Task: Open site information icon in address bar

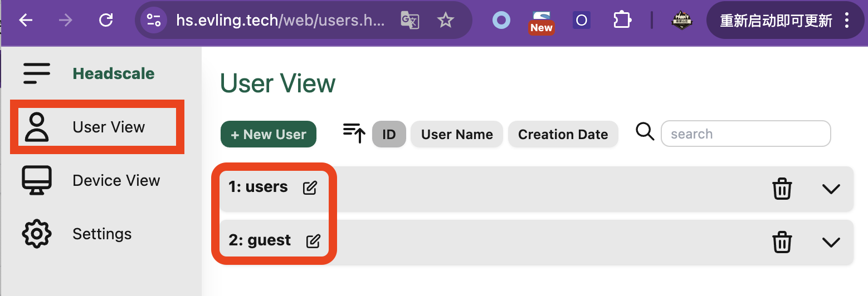Action: [x=154, y=21]
